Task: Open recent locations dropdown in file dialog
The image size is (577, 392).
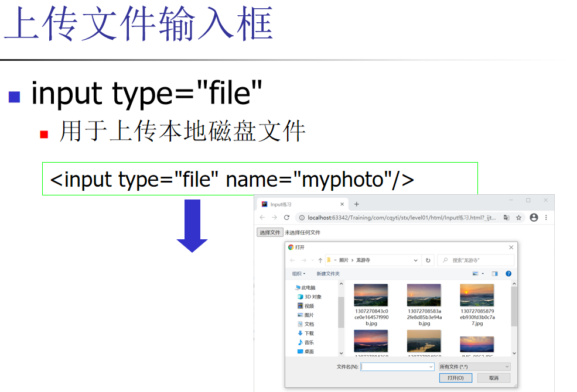Action: point(312,260)
